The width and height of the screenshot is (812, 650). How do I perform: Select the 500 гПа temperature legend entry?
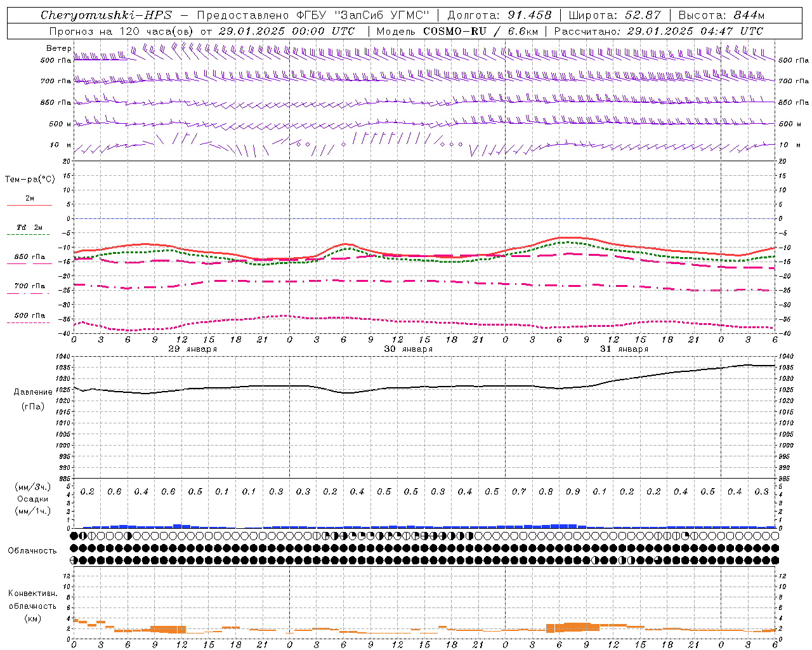tap(30, 315)
